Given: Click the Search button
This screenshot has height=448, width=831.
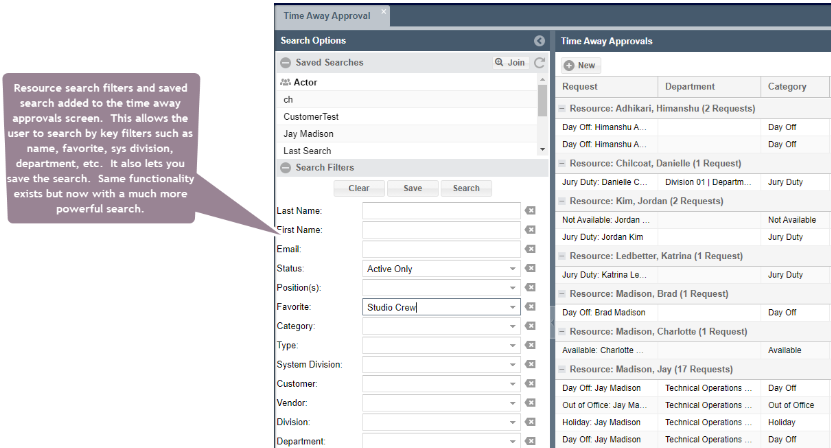Looking at the screenshot, I should 466,188.
